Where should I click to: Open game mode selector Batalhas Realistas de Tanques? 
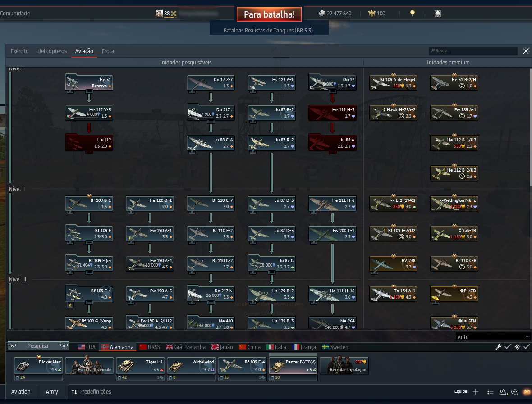[269, 30]
